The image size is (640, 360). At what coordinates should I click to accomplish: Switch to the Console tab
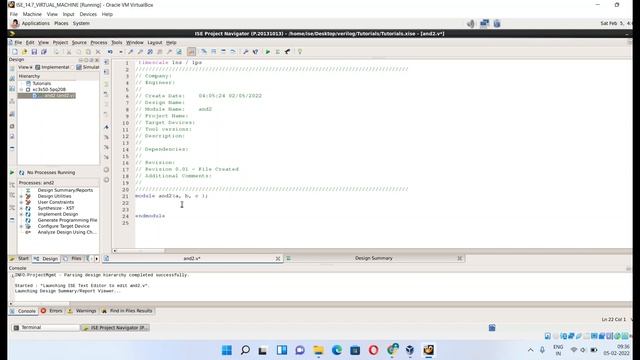pyautogui.click(x=23, y=311)
